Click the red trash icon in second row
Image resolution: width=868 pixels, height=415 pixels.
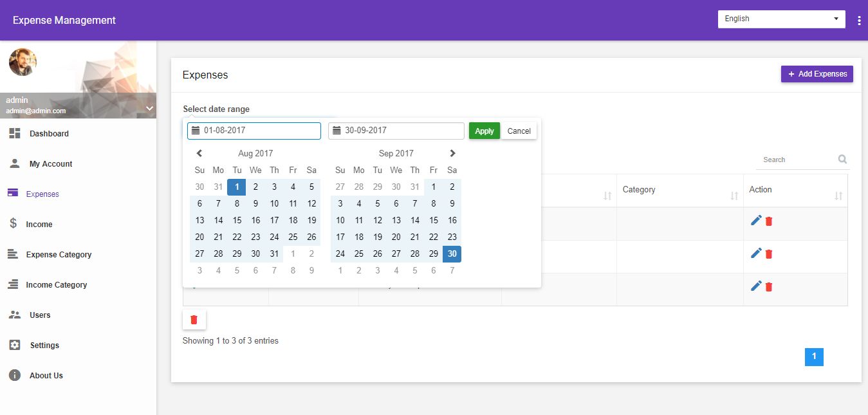(769, 254)
